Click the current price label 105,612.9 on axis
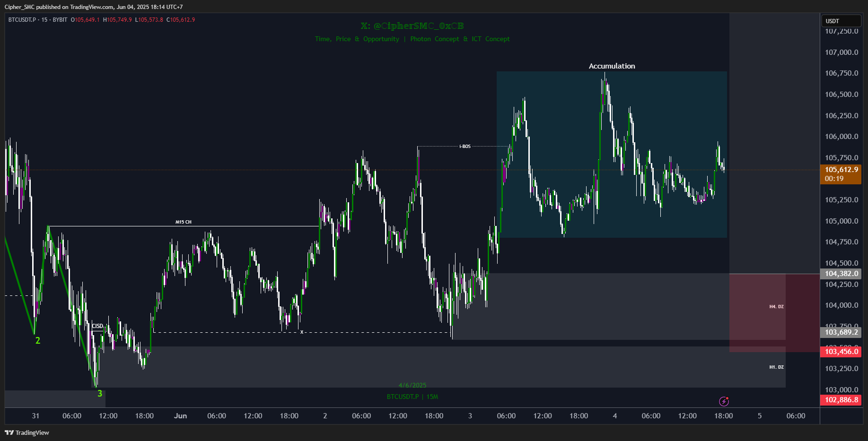Viewport: 868px width, 441px height. click(841, 170)
